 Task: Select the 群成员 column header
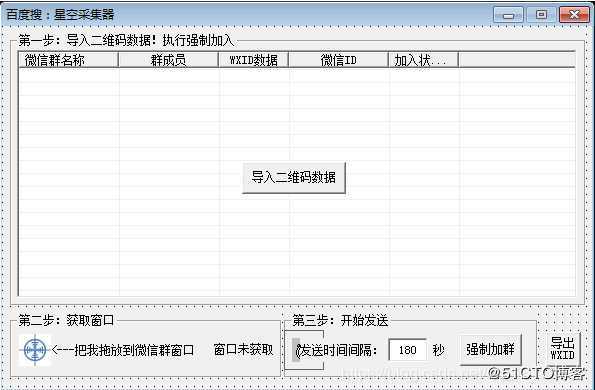click(168, 60)
